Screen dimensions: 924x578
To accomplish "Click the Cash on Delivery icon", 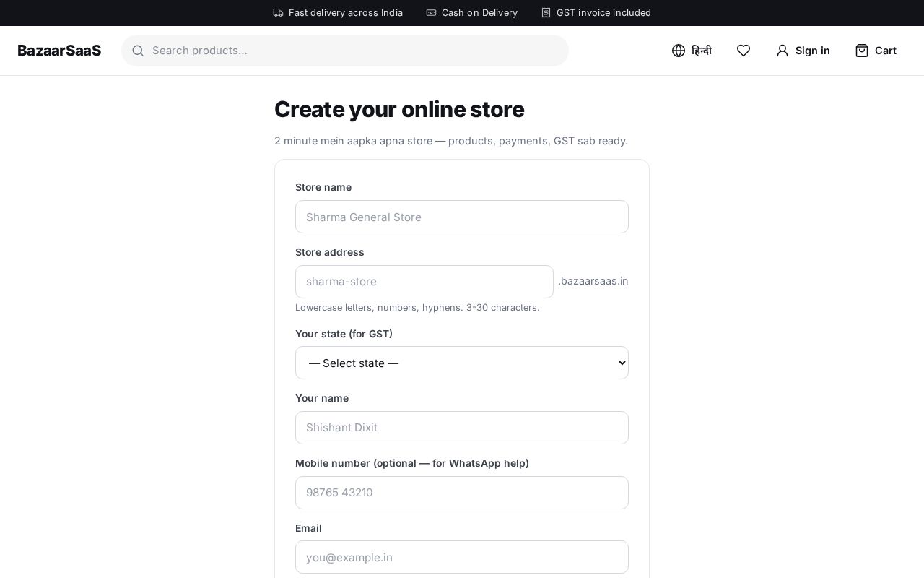I will [431, 12].
